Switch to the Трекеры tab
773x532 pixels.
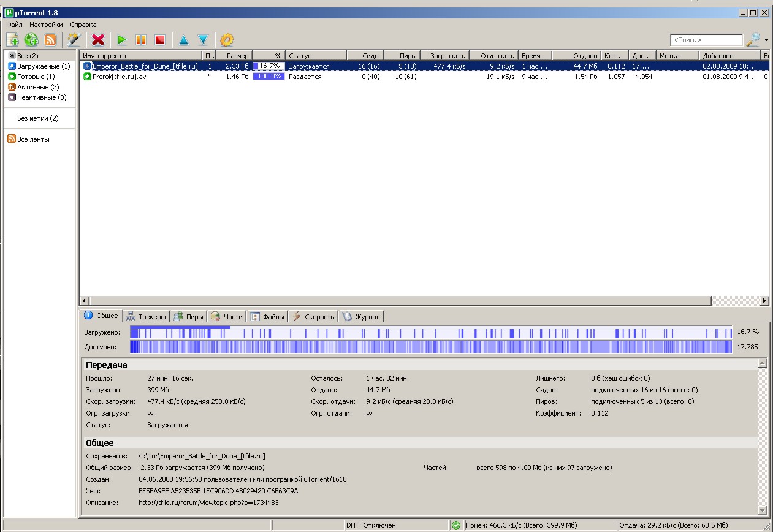point(146,317)
